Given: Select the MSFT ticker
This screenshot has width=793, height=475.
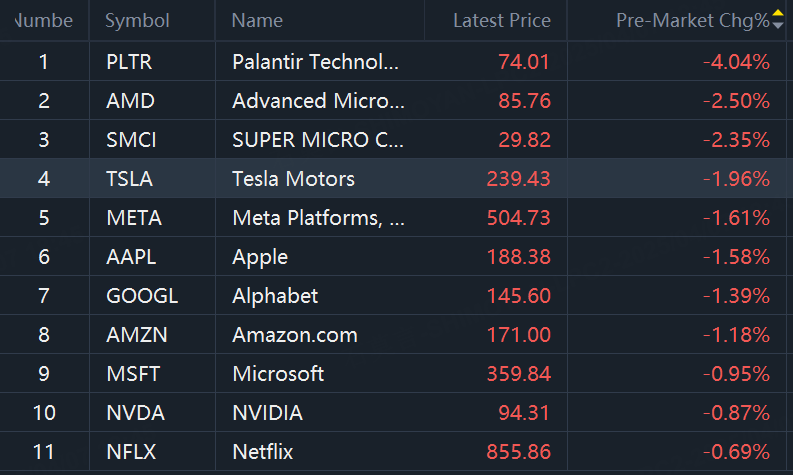Looking at the screenshot, I should coord(132,374).
